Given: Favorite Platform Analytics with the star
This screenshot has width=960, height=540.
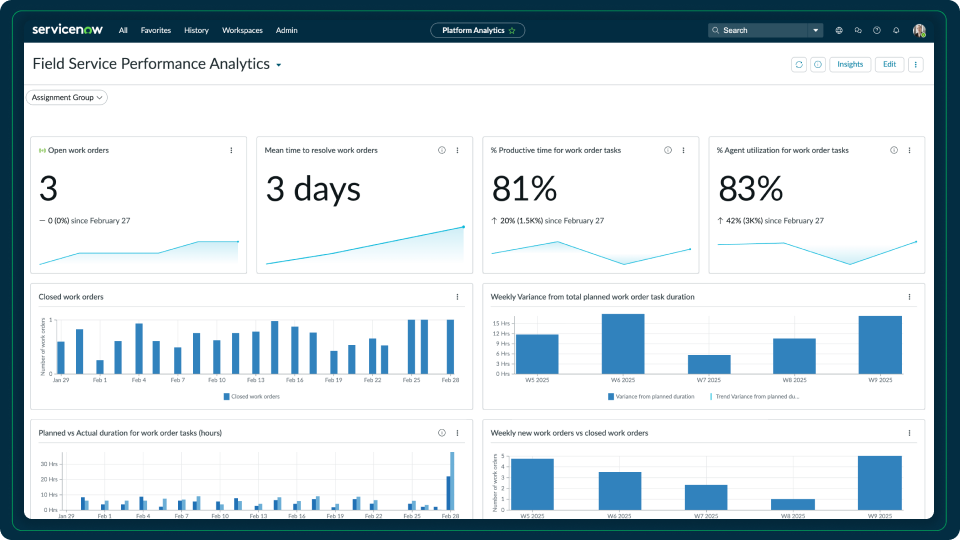Looking at the screenshot, I should (x=512, y=30).
